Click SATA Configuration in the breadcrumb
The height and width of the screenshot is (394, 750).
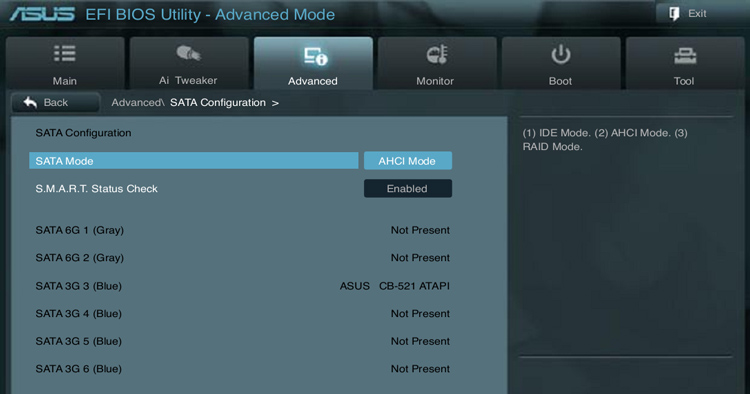(x=218, y=102)
